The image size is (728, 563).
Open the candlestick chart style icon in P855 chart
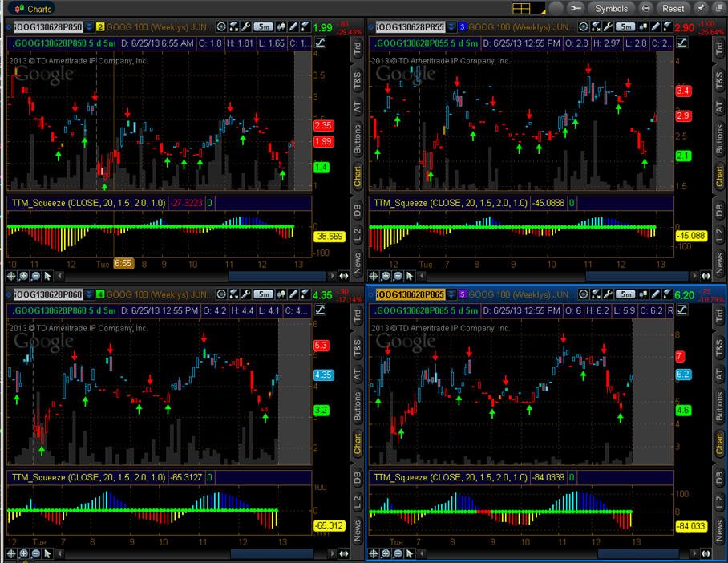click(x=643, y=27)
